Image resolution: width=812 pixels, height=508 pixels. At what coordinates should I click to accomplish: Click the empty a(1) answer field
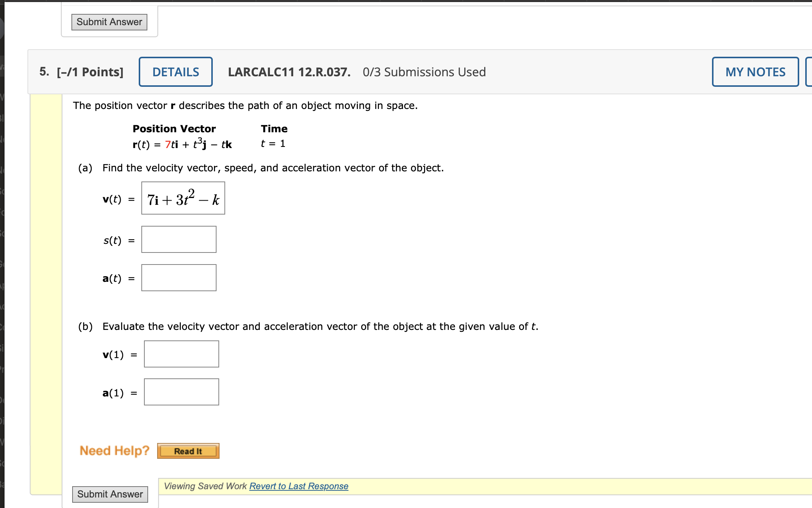[x=182, y=392]
